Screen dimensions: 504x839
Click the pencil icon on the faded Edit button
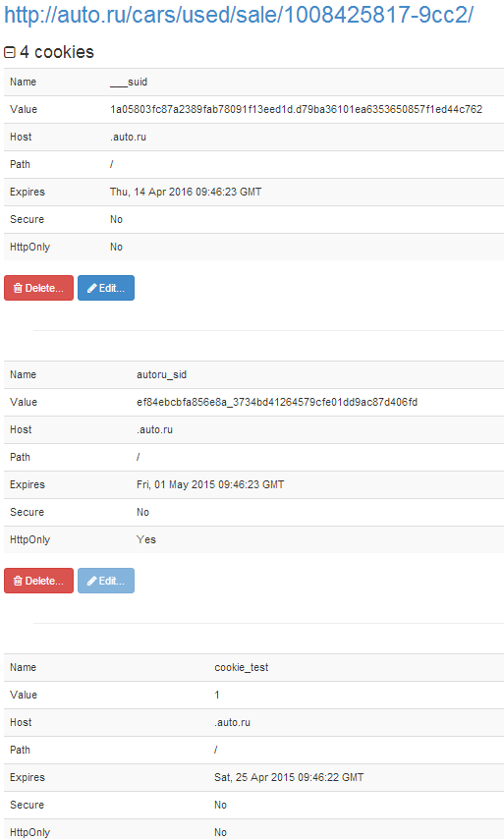click(92, 581)
